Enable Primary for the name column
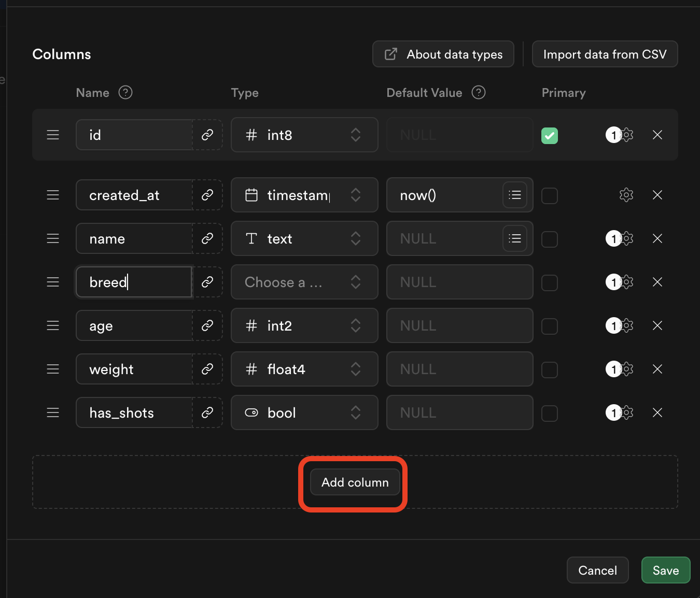 point(550,239)
